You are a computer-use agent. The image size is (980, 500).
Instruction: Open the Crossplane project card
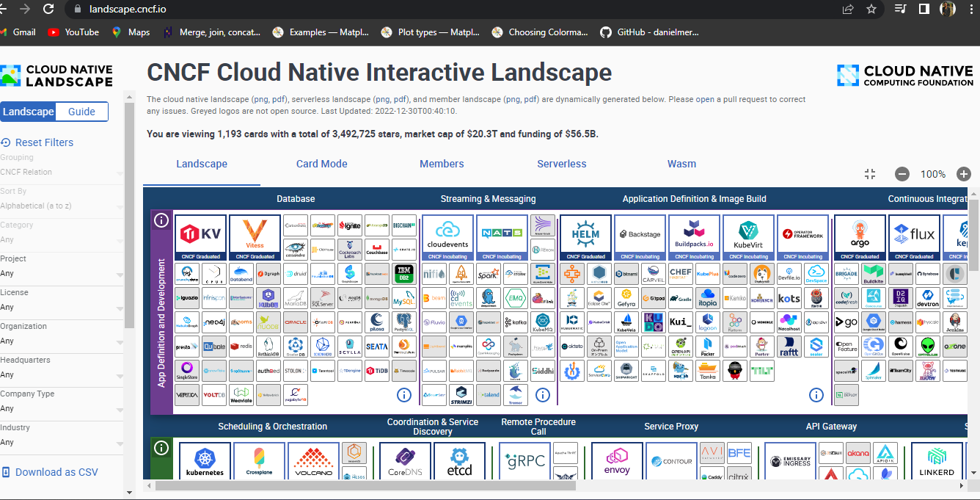click(259, 461)
